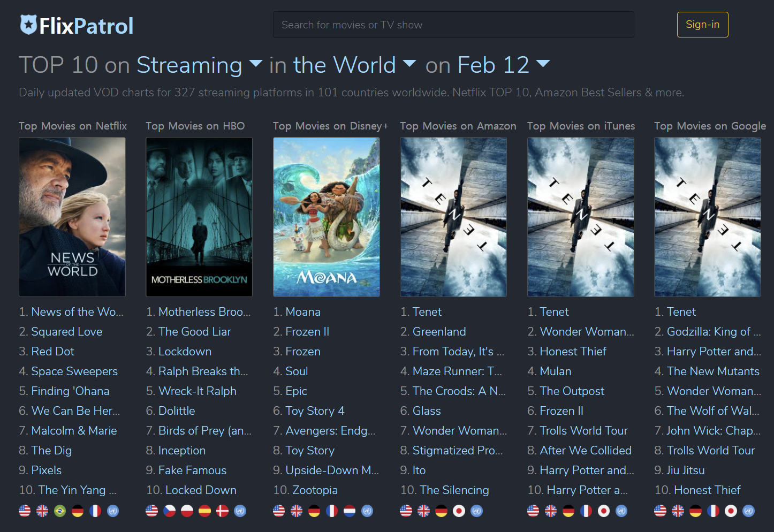774x532 pixels.
Task: Open Zootopia in Disney+ list
Action: (315, 490)
